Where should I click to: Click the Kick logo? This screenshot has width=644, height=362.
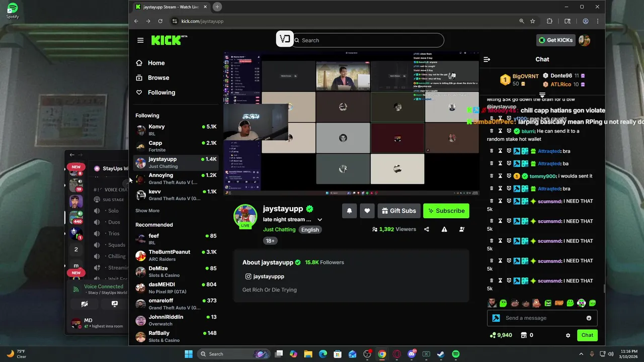click(x=169, y=40)
